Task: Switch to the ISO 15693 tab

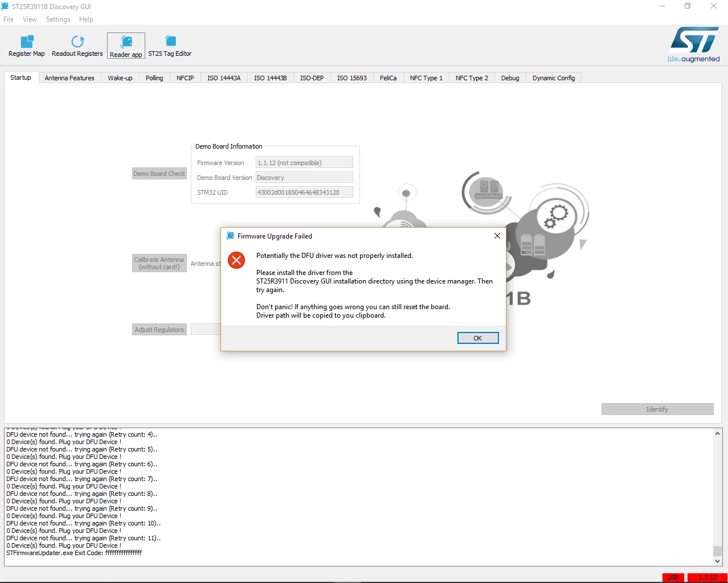Action: pyautogui.click(x=352, y=78)
